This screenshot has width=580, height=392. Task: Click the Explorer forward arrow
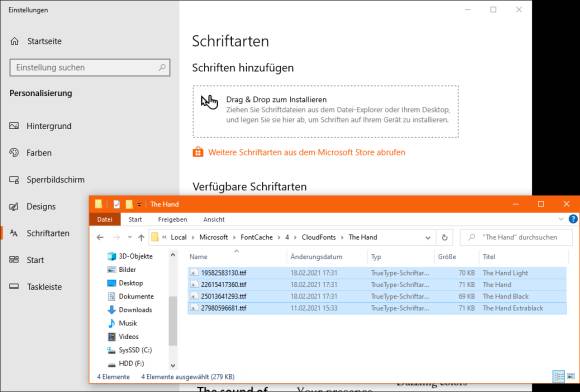tap(116, 237)
